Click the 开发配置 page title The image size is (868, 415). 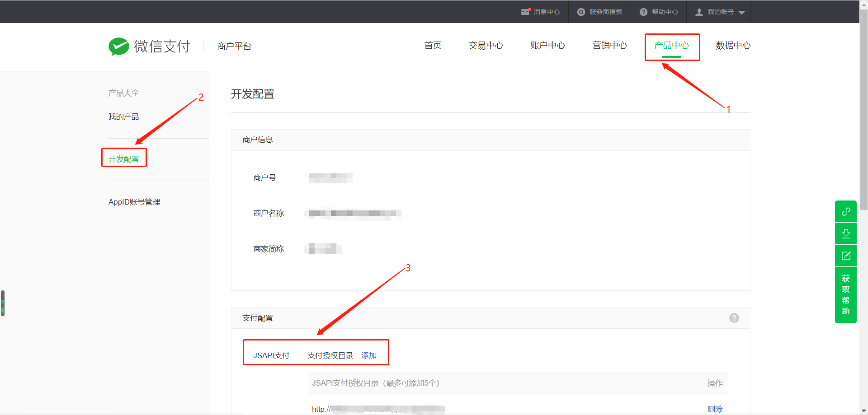(x=253, y=94)
